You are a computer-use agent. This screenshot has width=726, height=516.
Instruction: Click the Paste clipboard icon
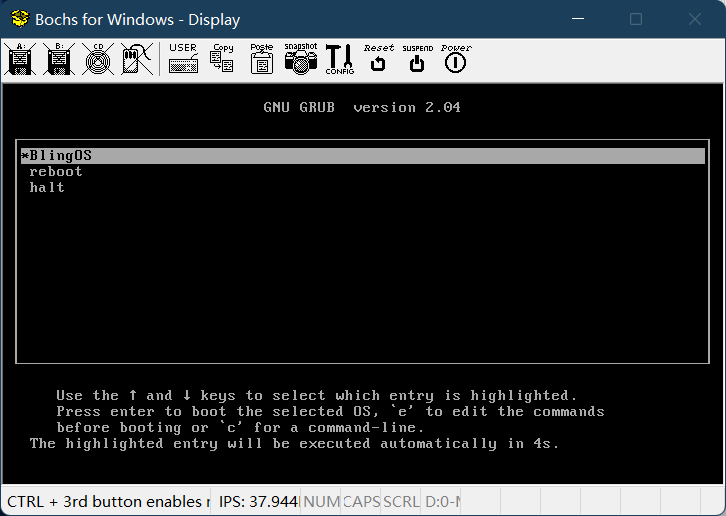click(262, 59)
